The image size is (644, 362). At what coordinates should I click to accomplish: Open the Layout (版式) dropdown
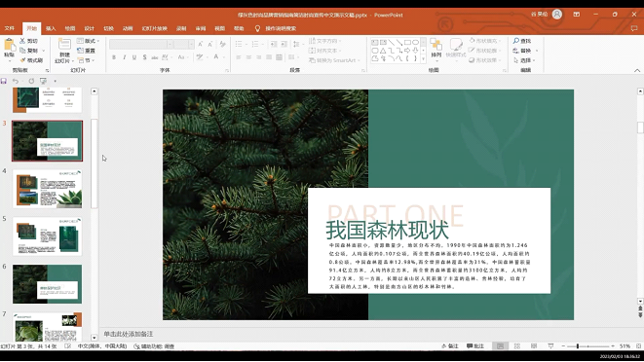pos(88,41)
